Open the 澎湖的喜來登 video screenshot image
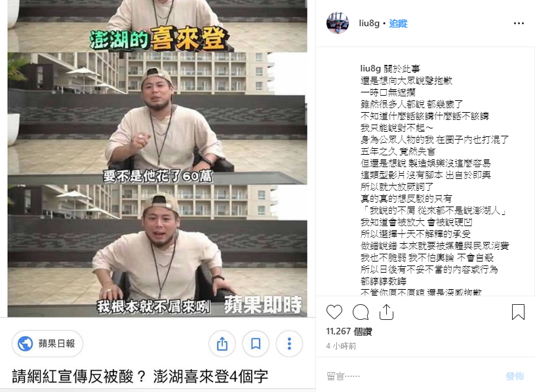This screenshot has width=535, height=392. tap(157, 158)
